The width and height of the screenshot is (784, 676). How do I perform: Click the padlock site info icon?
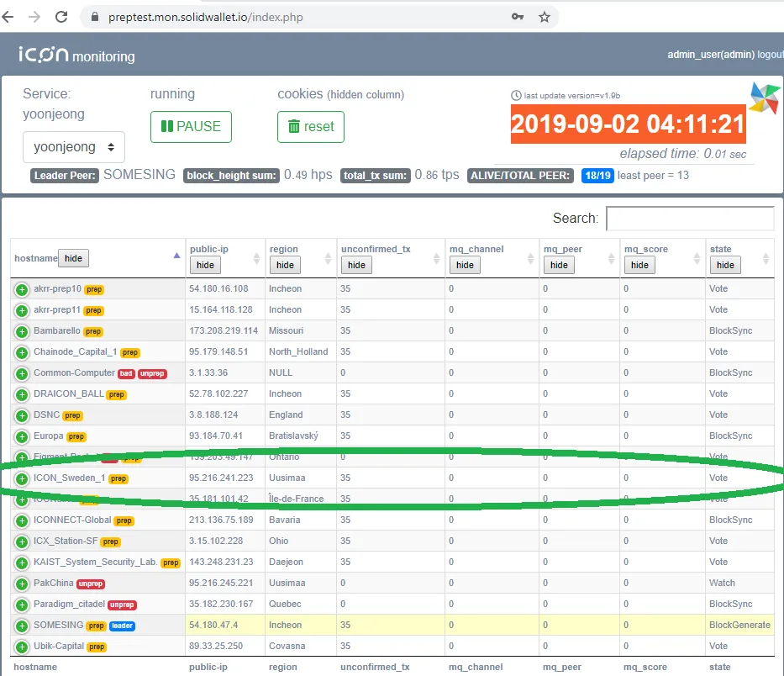click(95, 17)
